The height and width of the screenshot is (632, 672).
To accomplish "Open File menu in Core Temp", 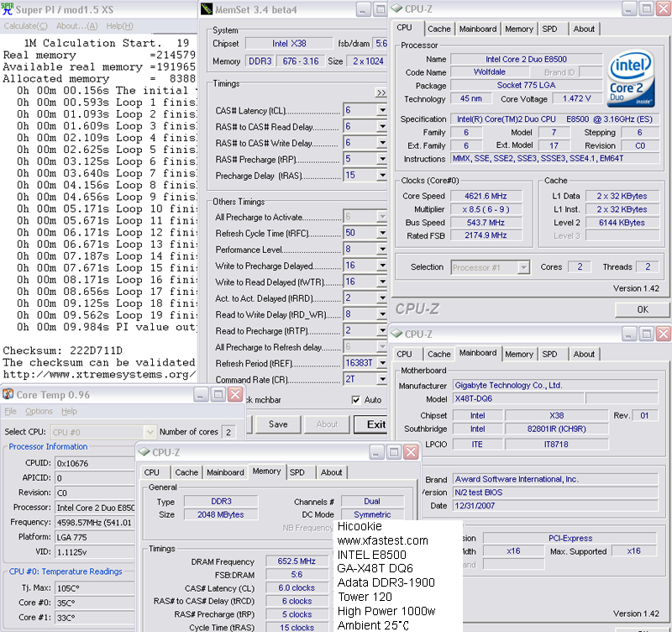I will click(x=10, y=411).
